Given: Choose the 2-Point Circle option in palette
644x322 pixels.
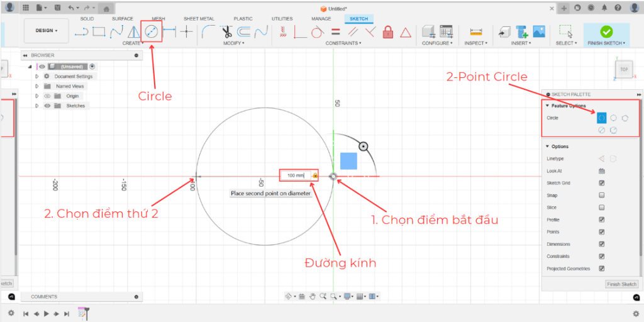Looking at the screenshot, I should [602, 118].
